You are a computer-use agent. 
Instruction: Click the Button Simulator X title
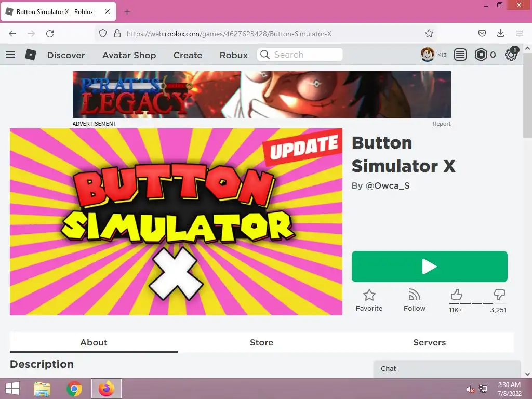403,154
